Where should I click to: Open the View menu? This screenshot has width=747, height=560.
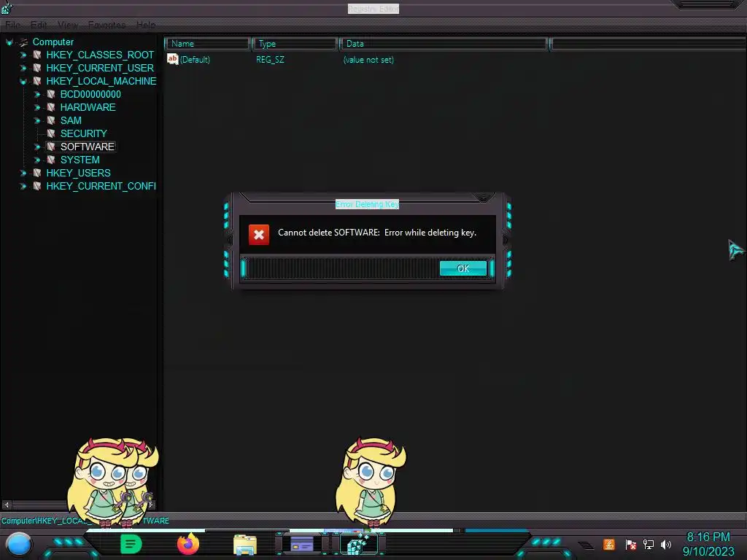click(x=68, y=25)
